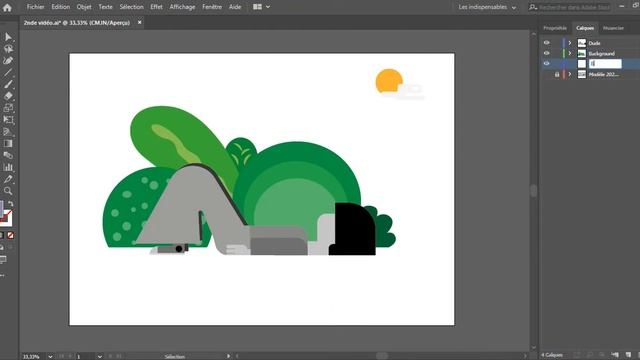Click the orange sun on the artboard
This screenshot has width=640, height=360.
[388, 79]
